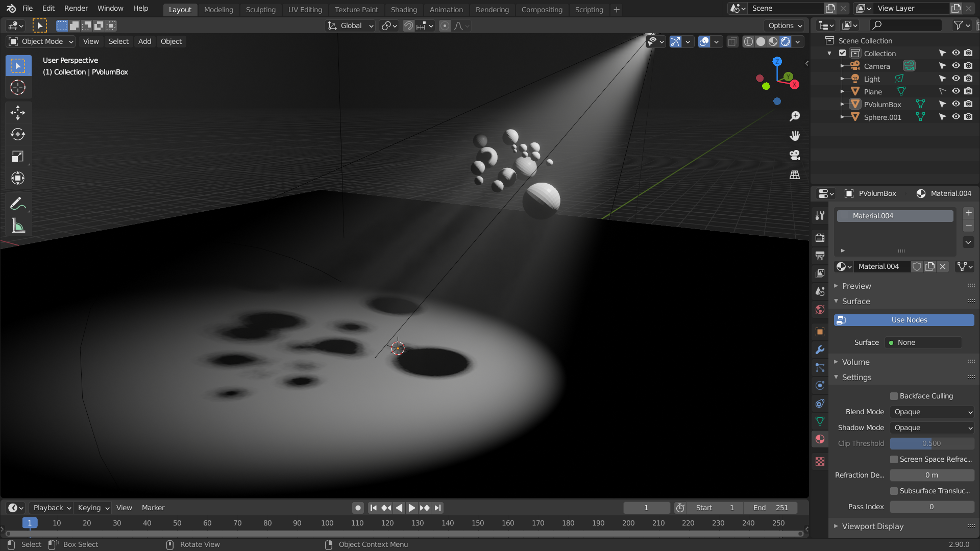This screenshot has width=980, height=551.
Task: Hide Sphere.001 in viewport
Action: click(x=955, y=117)
